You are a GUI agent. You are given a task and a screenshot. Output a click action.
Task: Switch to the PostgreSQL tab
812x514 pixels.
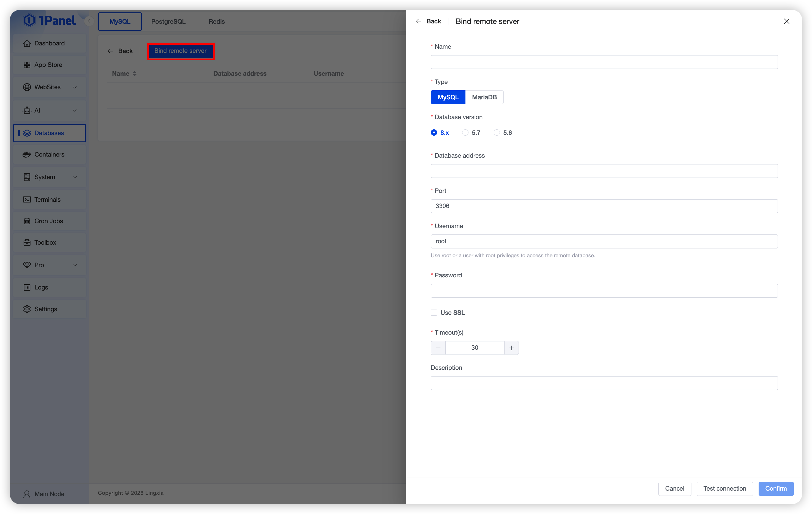click(168, 21)
